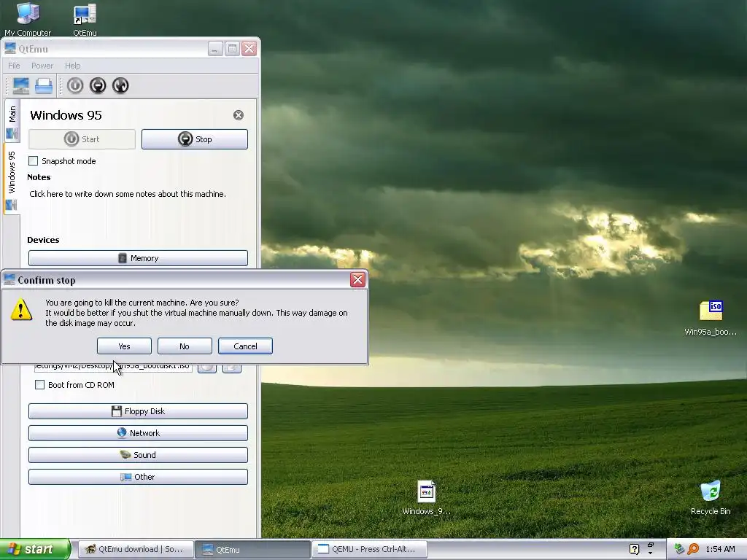Open My Computer desktop icon
The height and width of the screenshot is (560, 747).
[x=28, y=19]
